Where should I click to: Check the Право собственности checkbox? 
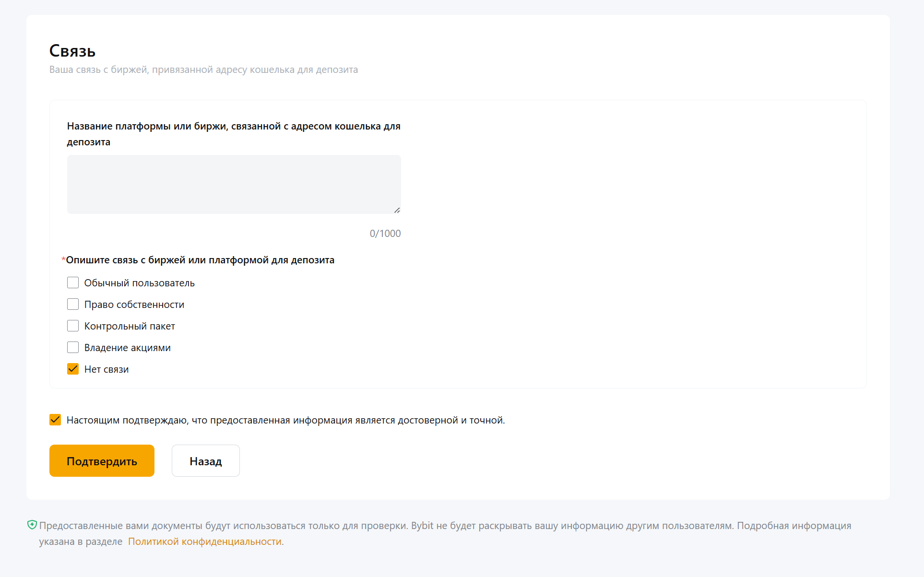pos(73,304)
